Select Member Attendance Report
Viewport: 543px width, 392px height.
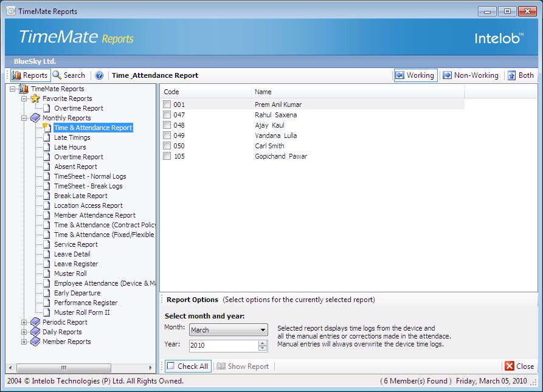pyautogui.click(x=94, y=215)
